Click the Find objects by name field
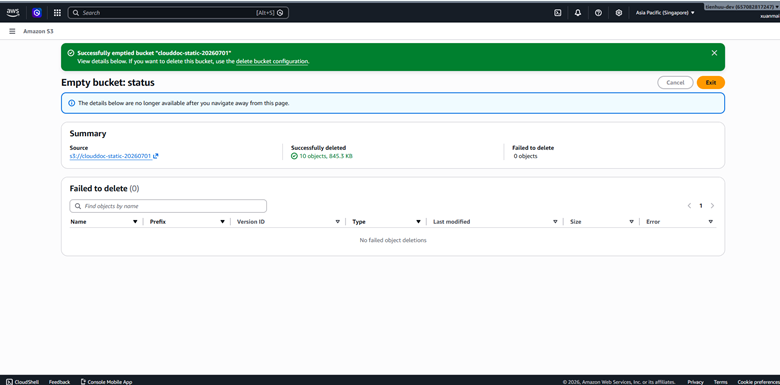This screenshot has height=385, width=780. point(168,206)
